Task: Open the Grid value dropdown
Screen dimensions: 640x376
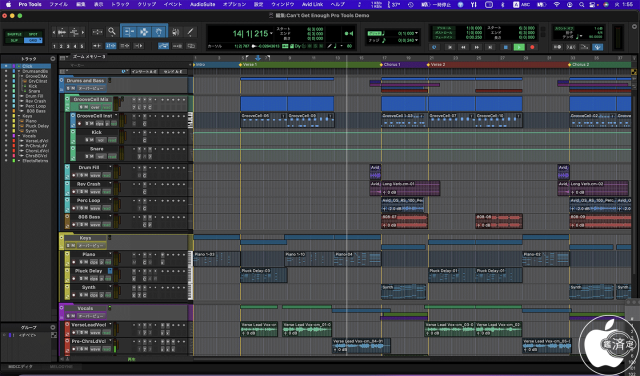Action: (x=416, y=33)
